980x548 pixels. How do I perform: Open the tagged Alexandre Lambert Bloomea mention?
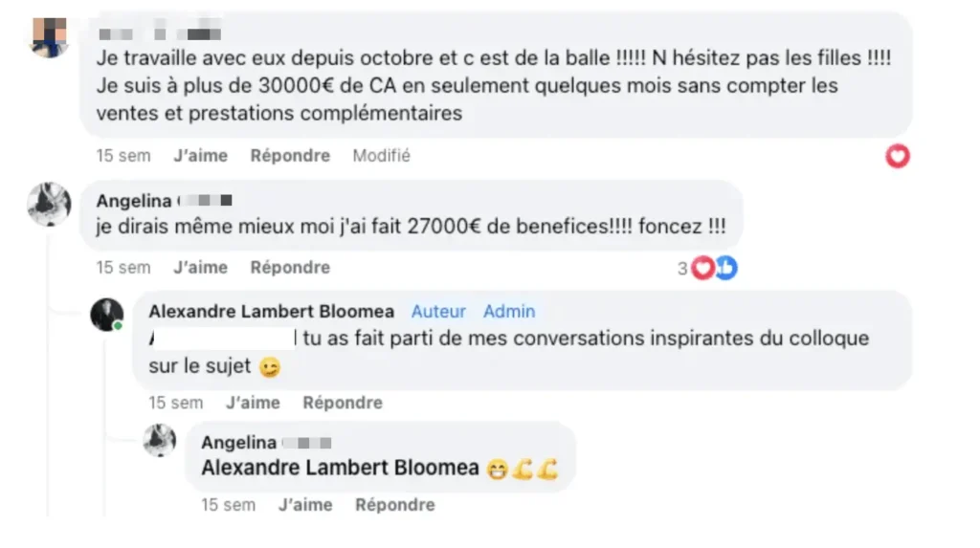click(340, 469)
